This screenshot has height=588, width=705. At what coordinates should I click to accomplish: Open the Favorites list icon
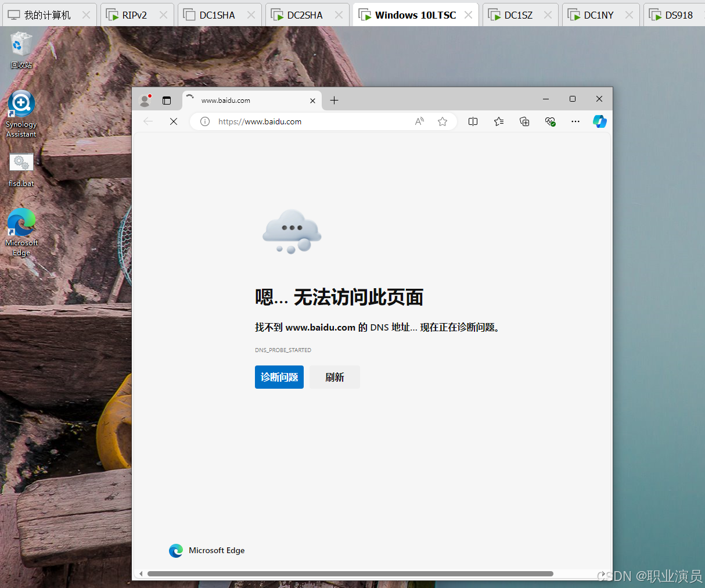(499, 121)
